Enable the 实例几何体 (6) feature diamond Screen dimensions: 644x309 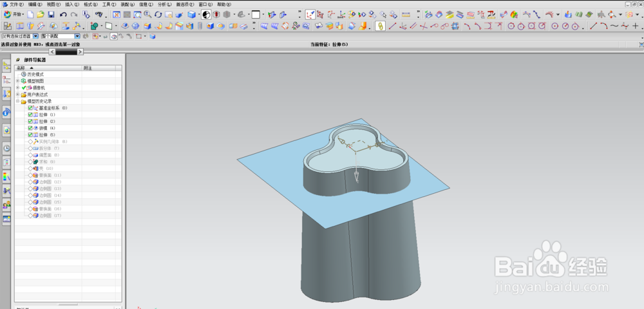coord(30,142)
